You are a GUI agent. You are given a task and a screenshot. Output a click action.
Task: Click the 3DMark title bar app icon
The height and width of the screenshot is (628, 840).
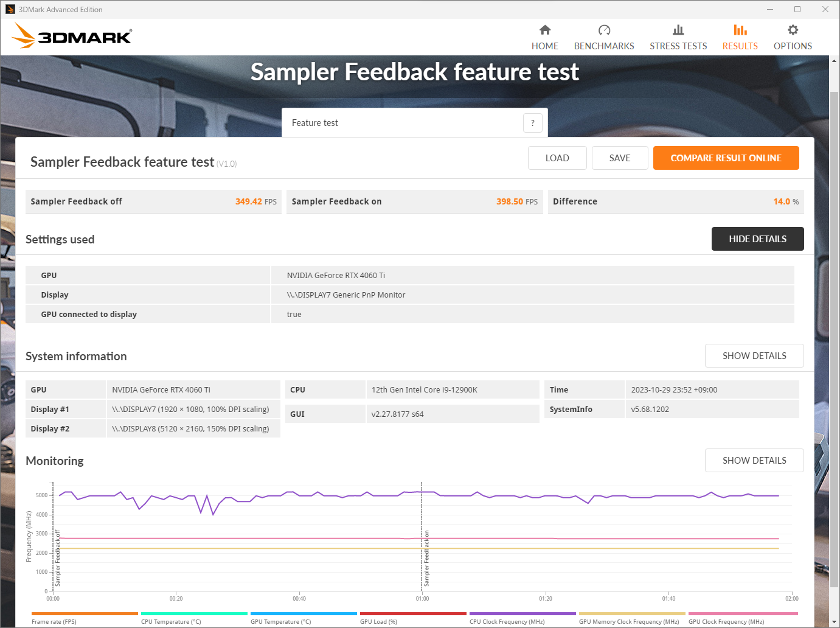pyautogui.click(x=10, y=9)
